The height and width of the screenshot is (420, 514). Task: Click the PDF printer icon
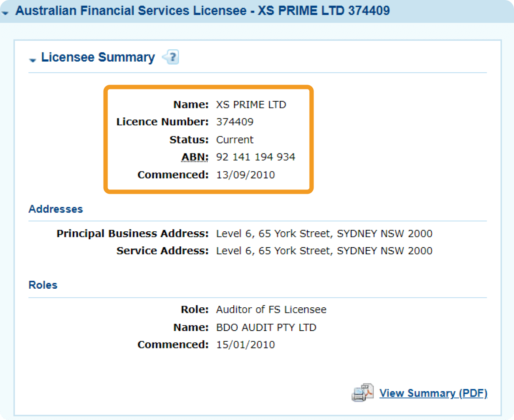coord(362,393)
